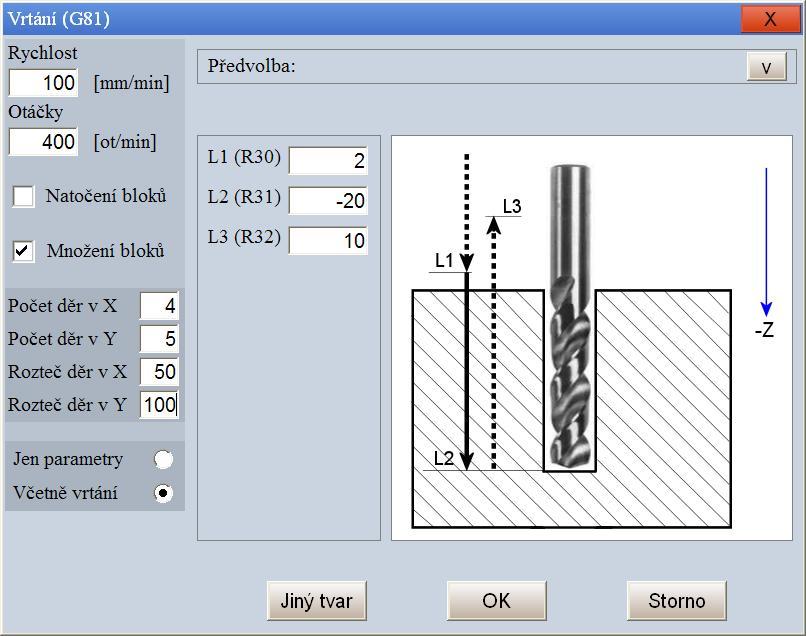
Task: Enable the Natočení bloků checkbox
Action: 24,196
